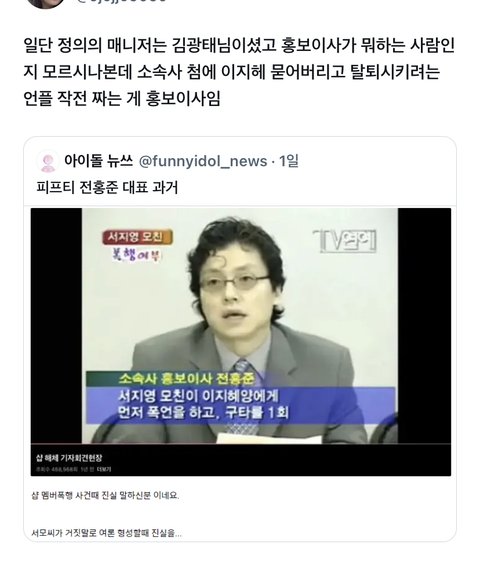Click the pink 폭행여부 caption text
Screen dimensions: 480x563
pyautogui.click(x=137, y=255)
